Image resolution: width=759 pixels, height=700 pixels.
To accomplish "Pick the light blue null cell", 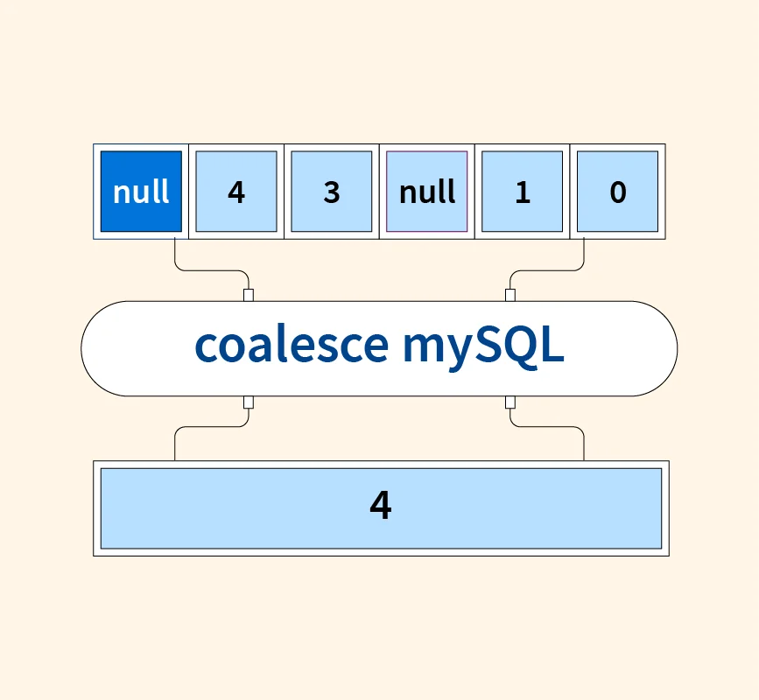I will 427,192.
